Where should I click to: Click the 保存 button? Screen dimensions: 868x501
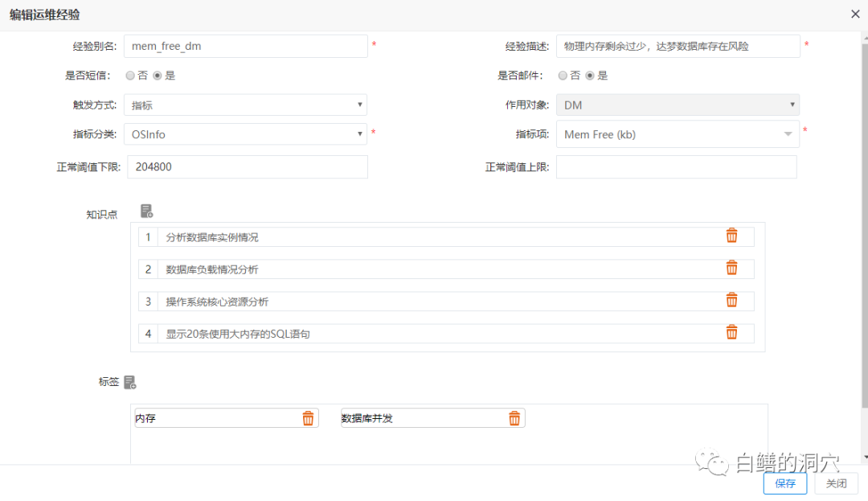coord(784,483)
